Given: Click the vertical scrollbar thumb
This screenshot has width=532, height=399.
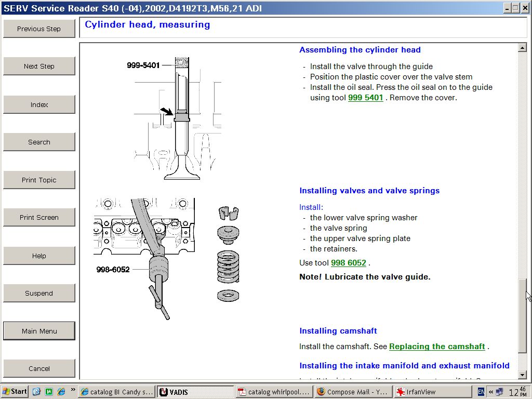Looking at the screenshot, I should (523, 316).
